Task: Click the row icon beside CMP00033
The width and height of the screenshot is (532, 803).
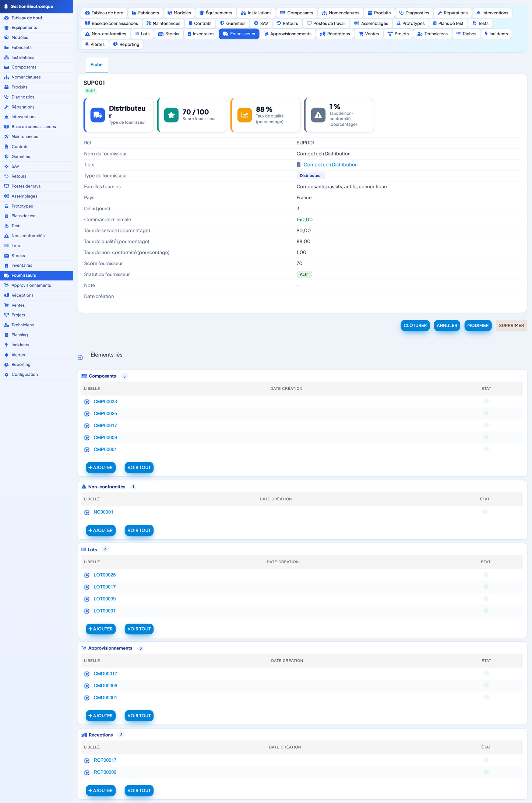Action: [x=87, y=402]
